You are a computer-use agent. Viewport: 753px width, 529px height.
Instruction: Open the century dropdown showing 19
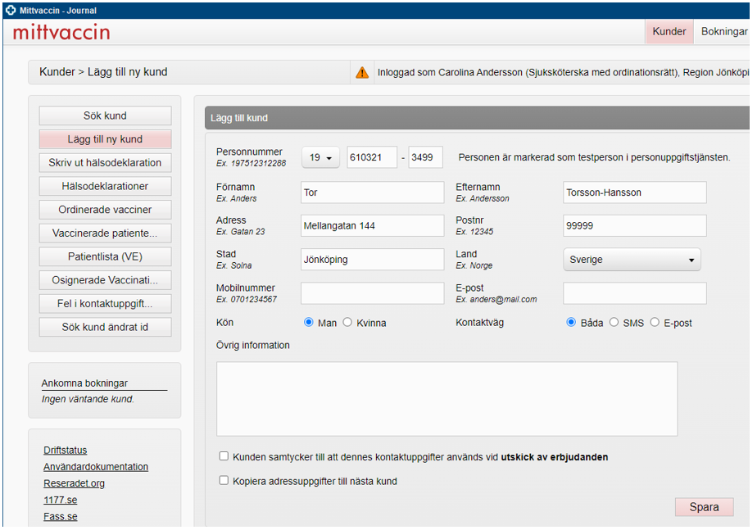coord(320,158)
